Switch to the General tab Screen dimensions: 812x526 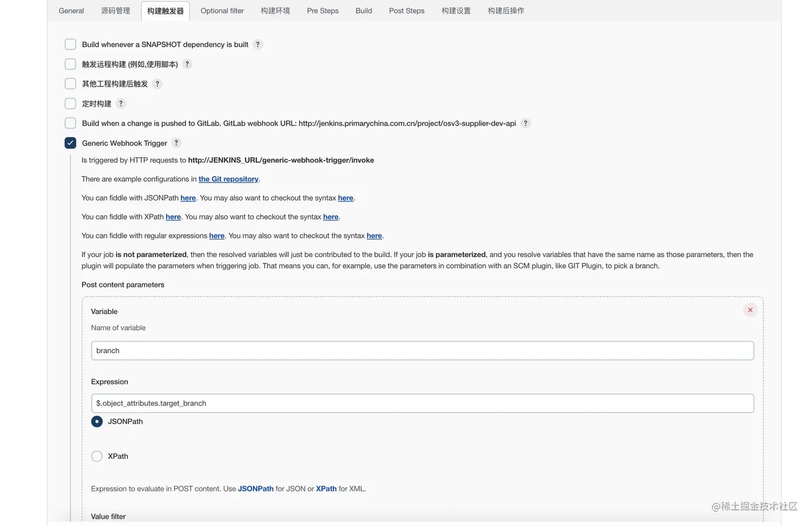[71, 11]
